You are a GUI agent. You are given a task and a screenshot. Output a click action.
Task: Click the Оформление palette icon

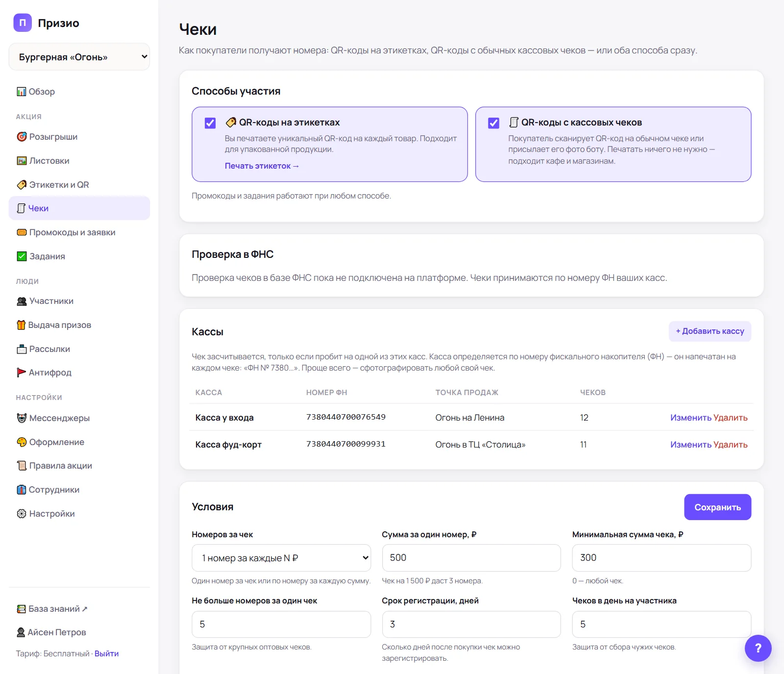[22, 442]
